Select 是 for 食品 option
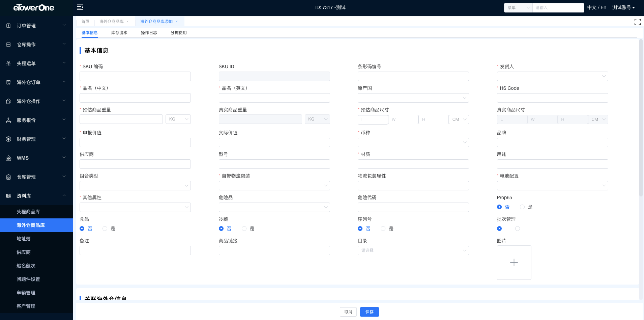This screenshot has width=644, height=320. tap(105, 229)
